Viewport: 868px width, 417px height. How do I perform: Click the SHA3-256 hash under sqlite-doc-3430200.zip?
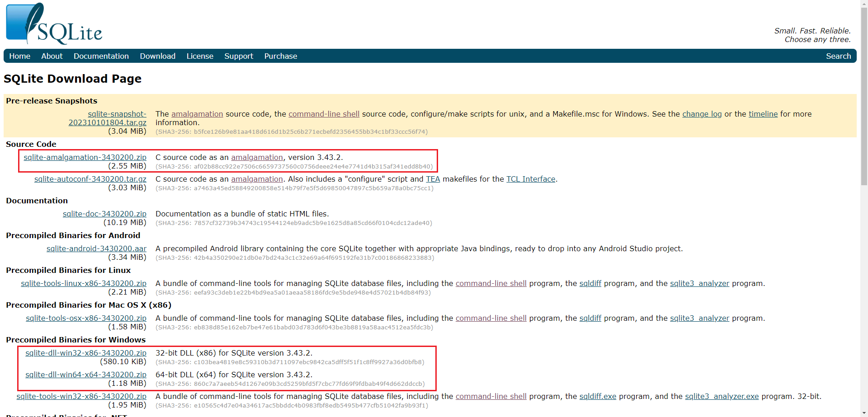[x=294, y=223]
